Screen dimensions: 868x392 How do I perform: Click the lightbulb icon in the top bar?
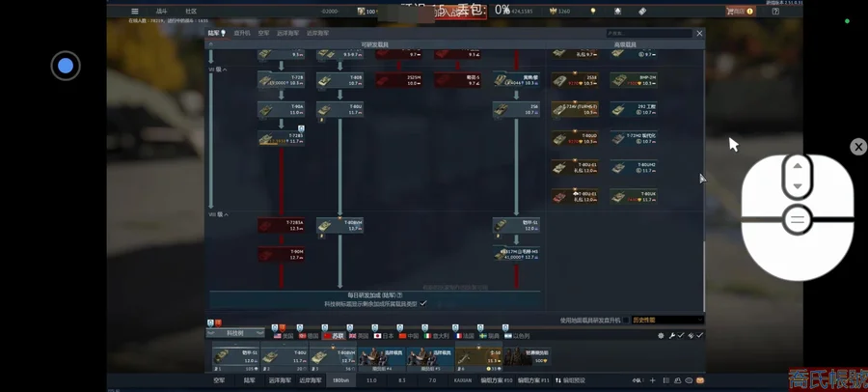592,12
